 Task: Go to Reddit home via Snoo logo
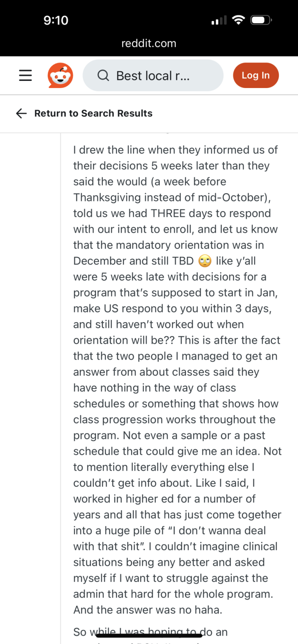(x=60, y=75)
